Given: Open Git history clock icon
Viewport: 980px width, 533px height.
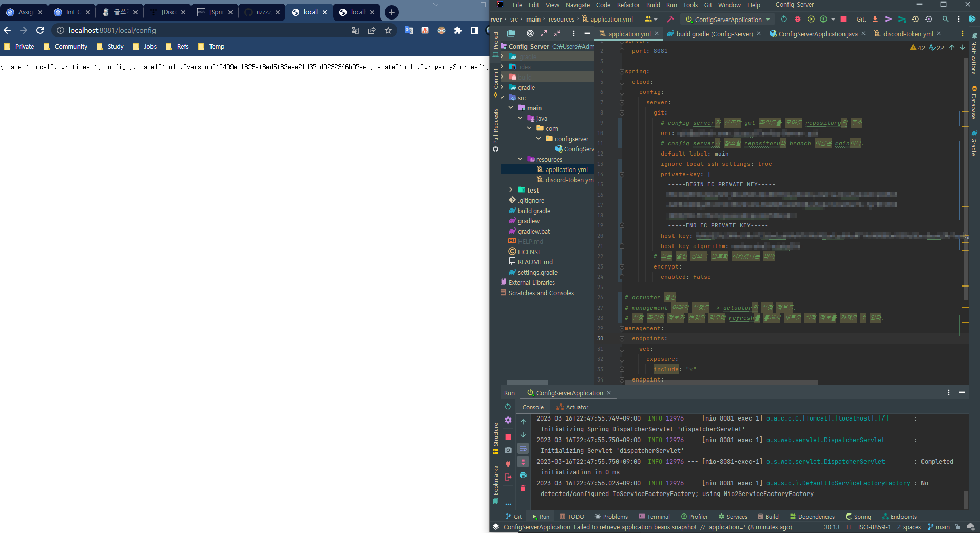Looking at the screenshot, I should tap(915, 19).
